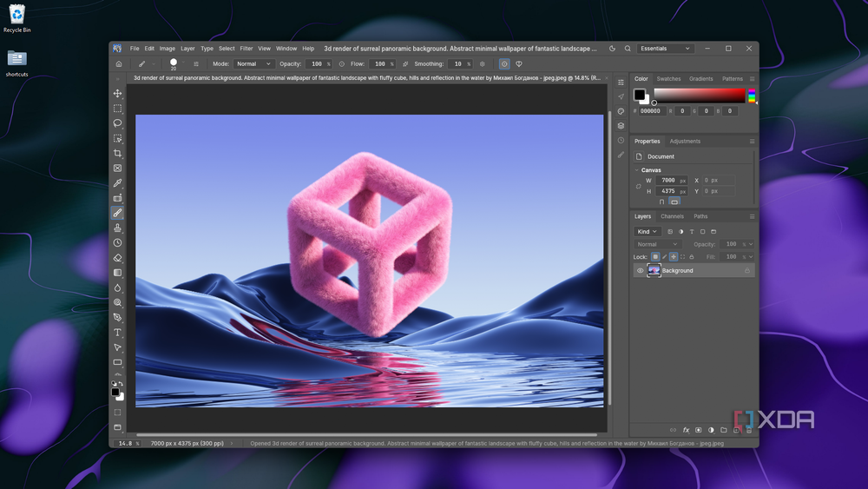Toggle the lock transparent pixels button

tap(655, 257)
